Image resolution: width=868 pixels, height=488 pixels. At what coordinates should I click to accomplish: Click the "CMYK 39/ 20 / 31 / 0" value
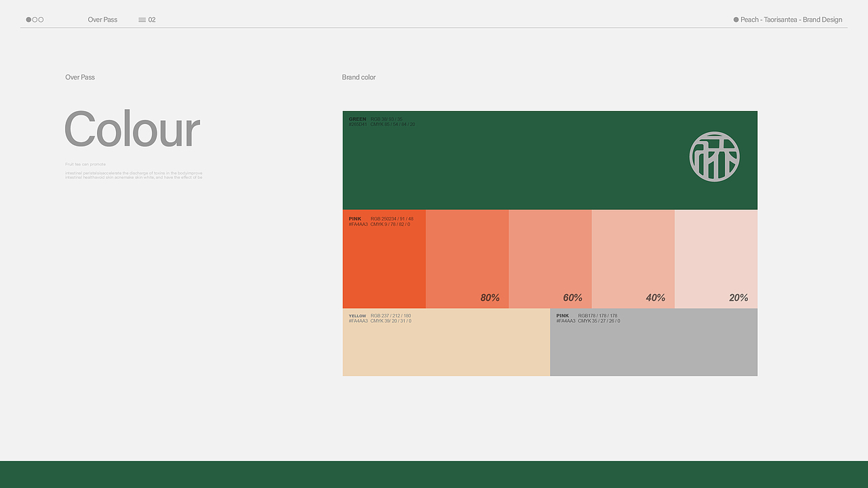(x=391, y=321)
